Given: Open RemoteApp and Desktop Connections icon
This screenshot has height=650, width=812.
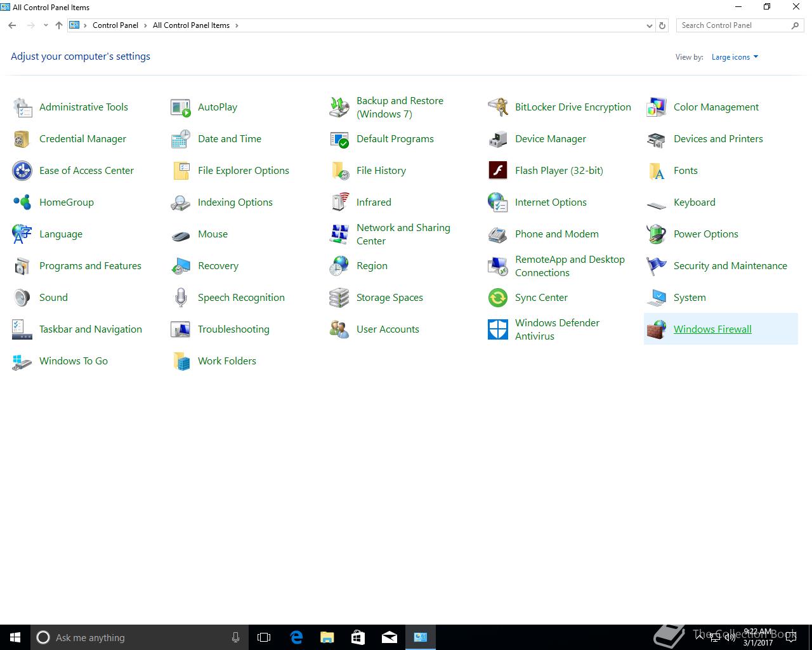Looking at the screenshot, I should tap(498, 266).
